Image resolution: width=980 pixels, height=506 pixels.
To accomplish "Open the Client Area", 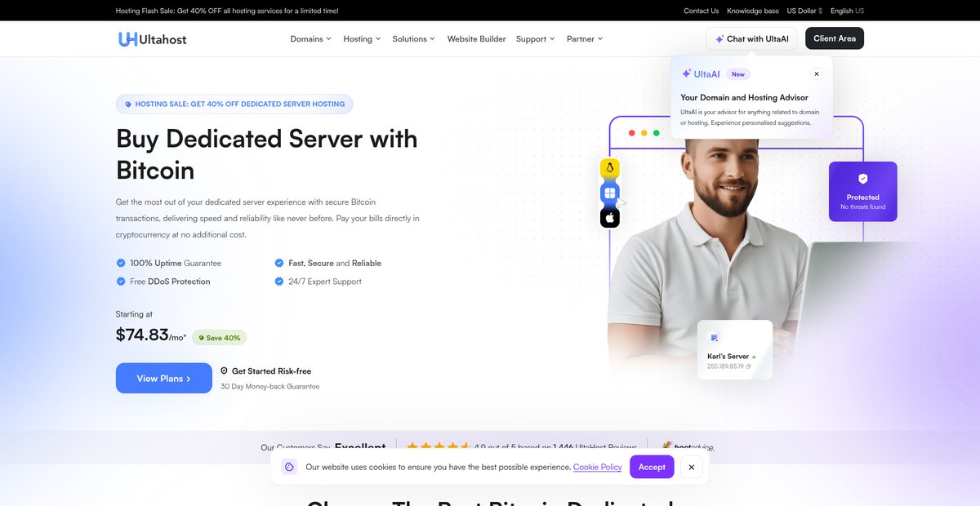I will tap(835, 38).
